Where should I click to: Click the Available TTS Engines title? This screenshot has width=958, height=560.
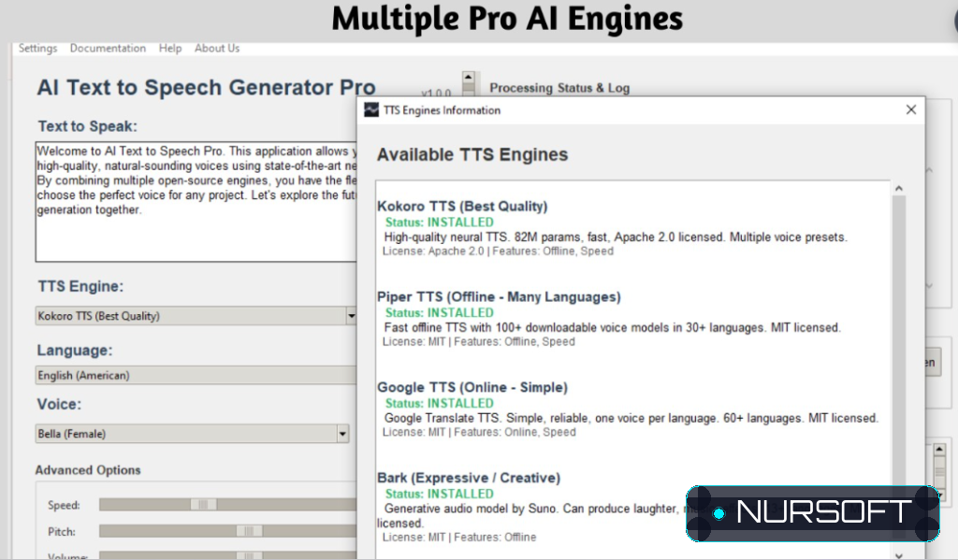[x=472, y=154]
